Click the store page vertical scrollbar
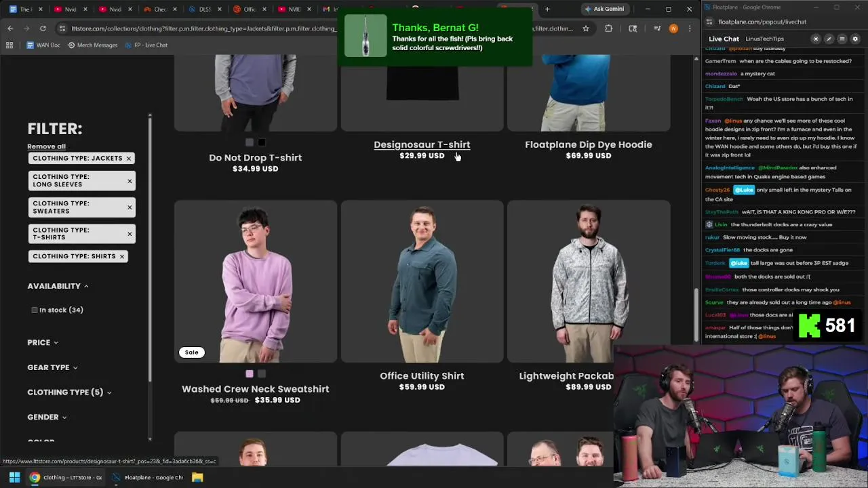868x488 pixels. pyautogui.click(x=696, y=315)
